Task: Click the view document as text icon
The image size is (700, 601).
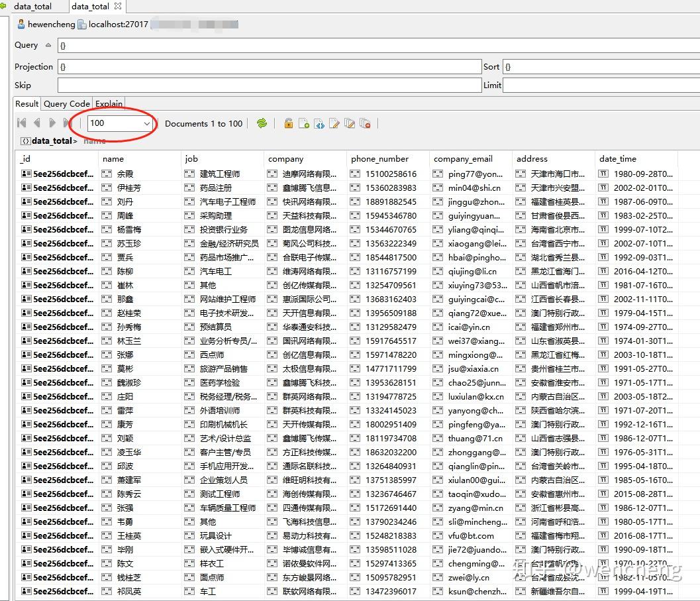Action: (319, 123)
